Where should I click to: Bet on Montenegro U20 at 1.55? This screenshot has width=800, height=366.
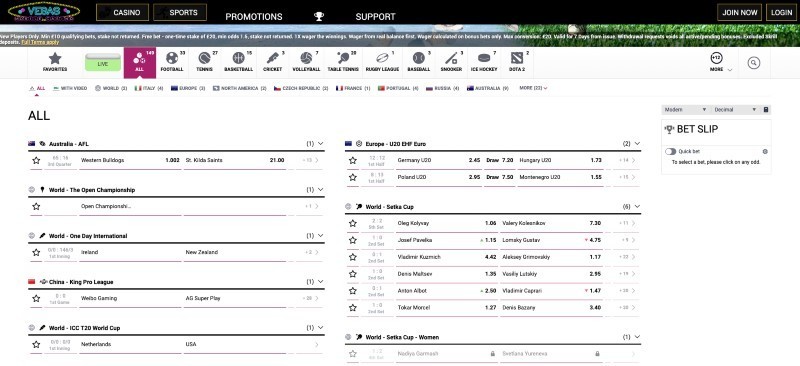pyautogui.click(x=560, y=177)
